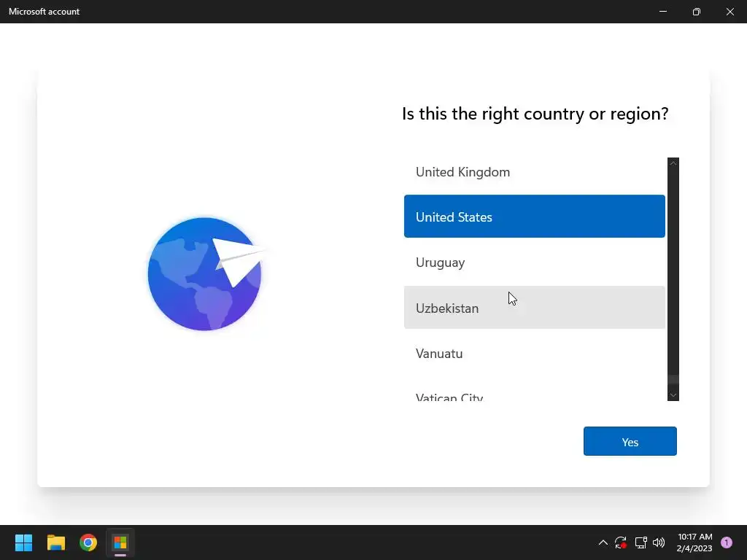Click the scrollbar down arrow
The height and width of the screenshot is (560, 747).
click(x=673, y=394)
